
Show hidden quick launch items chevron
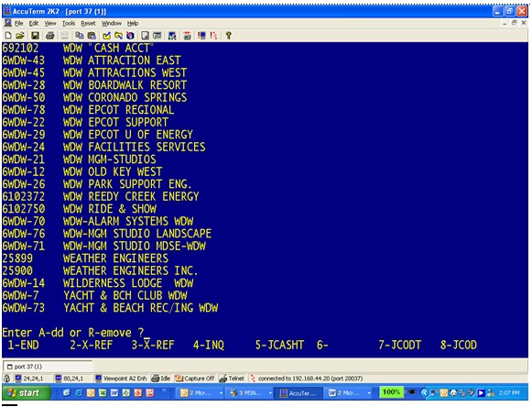point(164,391)
